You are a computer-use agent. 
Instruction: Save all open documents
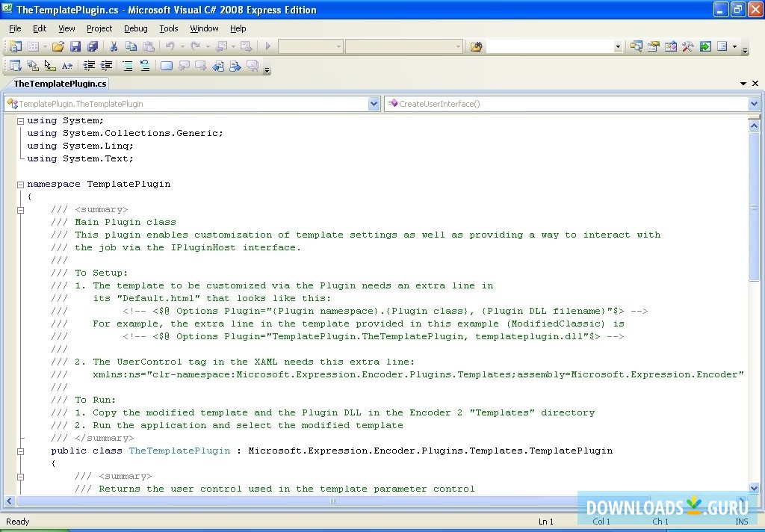pos(92,46)
